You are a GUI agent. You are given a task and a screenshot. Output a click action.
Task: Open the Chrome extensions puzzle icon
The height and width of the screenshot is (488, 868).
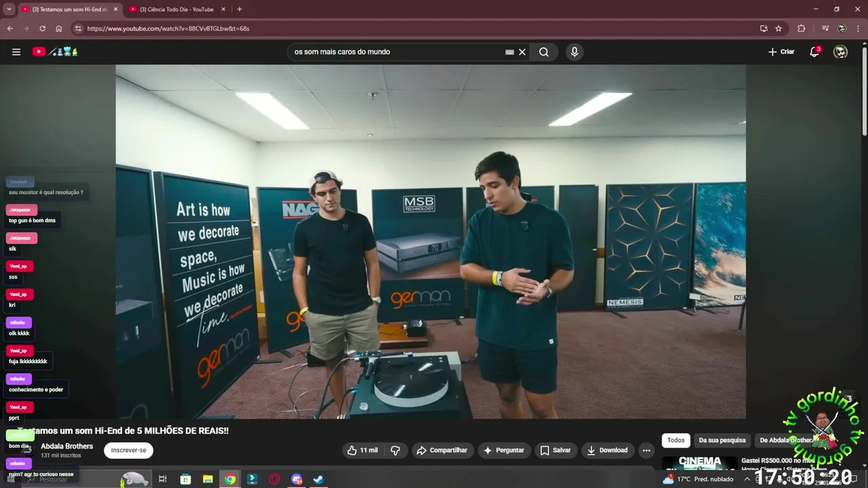tap(802, 28)
